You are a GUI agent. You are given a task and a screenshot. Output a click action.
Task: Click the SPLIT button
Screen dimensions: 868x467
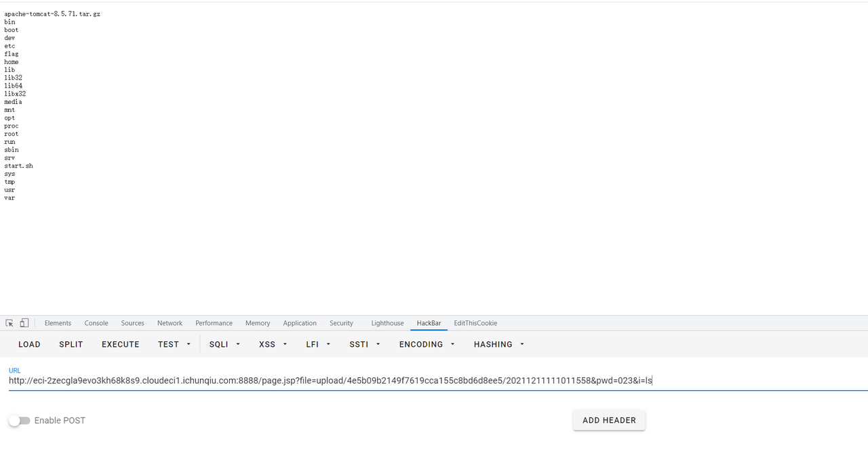pos(71,344)
